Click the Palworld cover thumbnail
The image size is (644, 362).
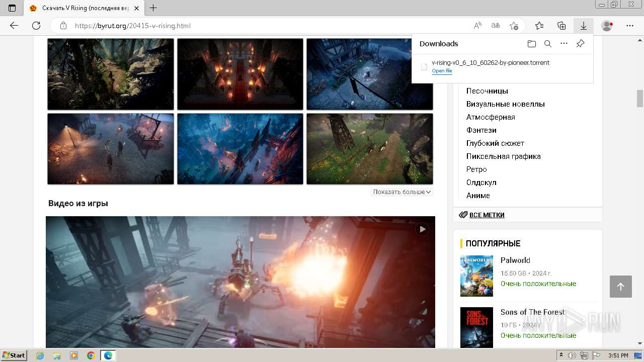point(476,276)
